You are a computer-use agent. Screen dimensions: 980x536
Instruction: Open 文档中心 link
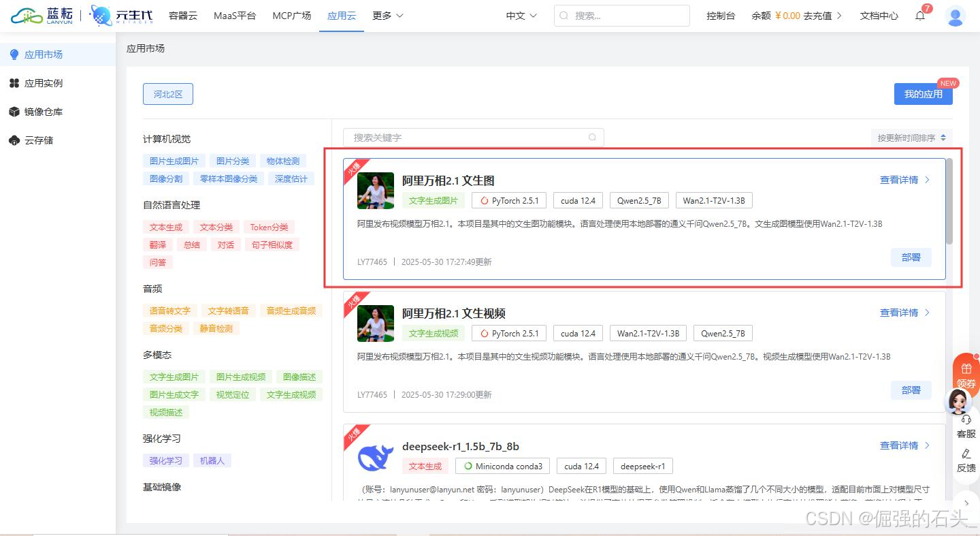[879, 16]
